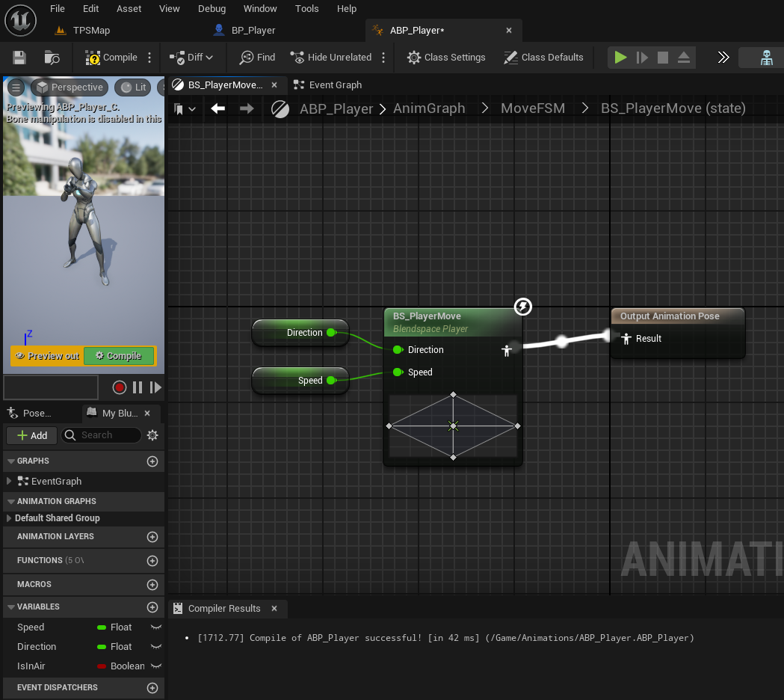Collapse the GRAPHS section
Screen dimensions: 784x700
11,461
